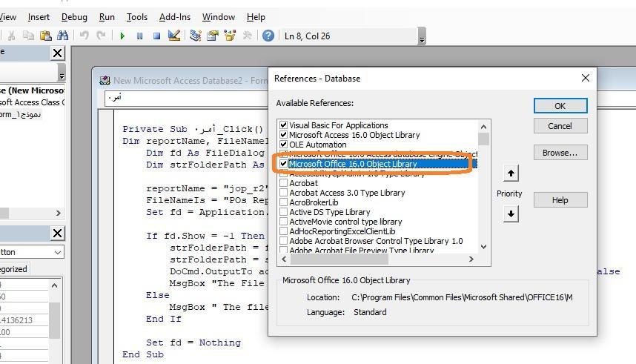Click the Cut scissors toolbar icon
This screenshot has width=636, height=364.
[11, 36]
